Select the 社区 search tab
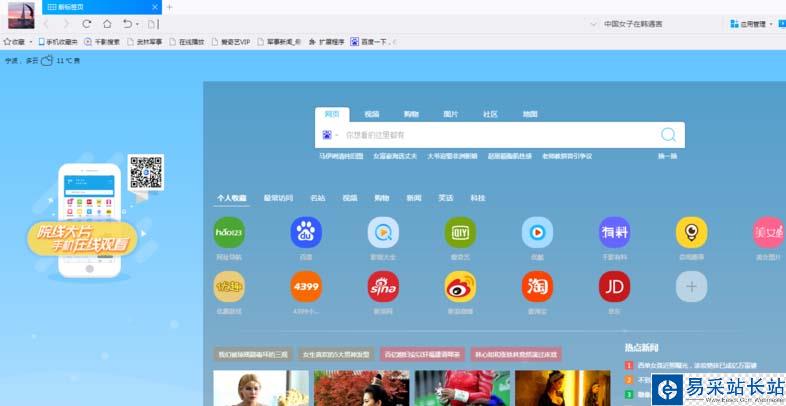The width and height of the screenshot is (786, 406). click(490, 114)
